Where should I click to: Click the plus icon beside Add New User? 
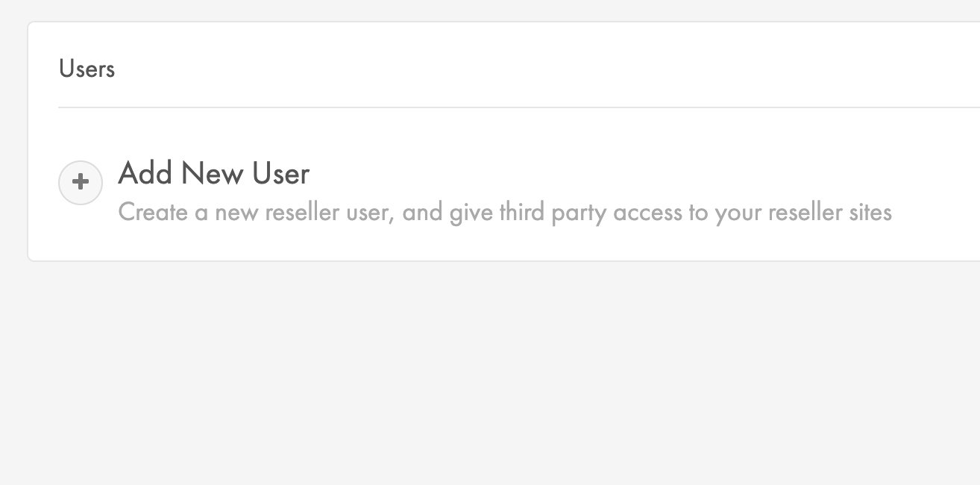(81, 182)
